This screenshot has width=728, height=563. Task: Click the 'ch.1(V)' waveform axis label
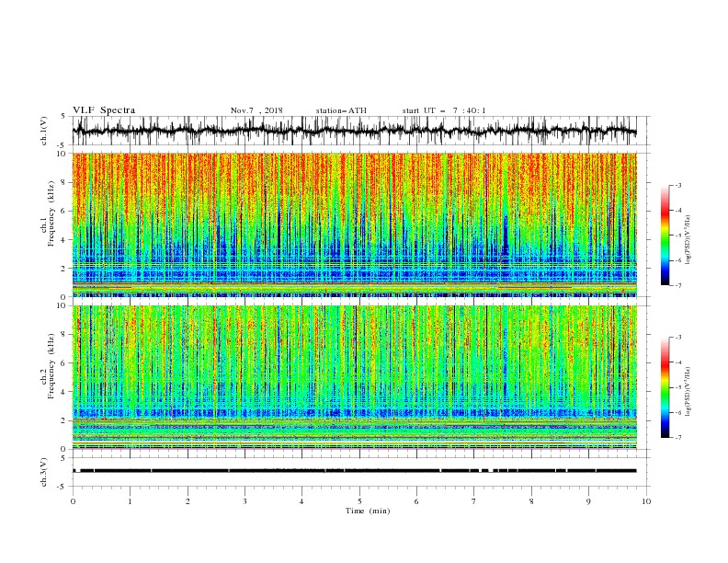click(x=44, y=131)
